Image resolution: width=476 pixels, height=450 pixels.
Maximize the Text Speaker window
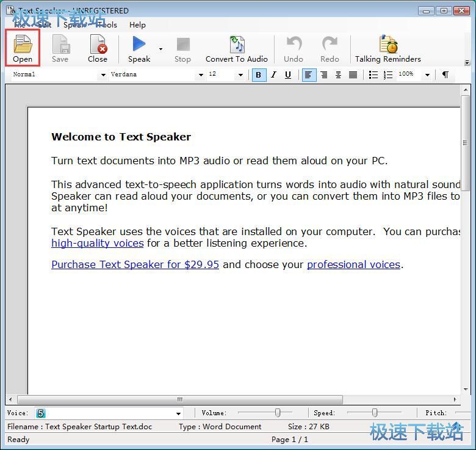pyautogui.click(x=444, y=10)
